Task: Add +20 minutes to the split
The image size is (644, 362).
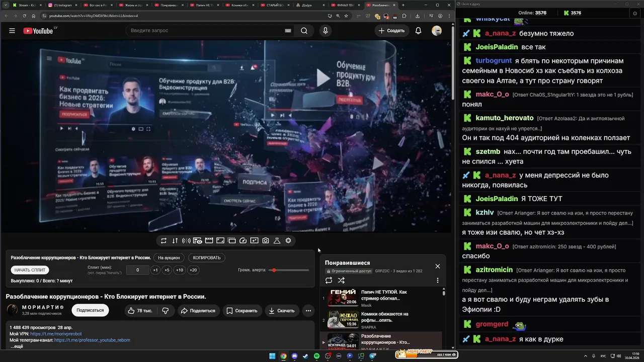Action: [193, 270]
